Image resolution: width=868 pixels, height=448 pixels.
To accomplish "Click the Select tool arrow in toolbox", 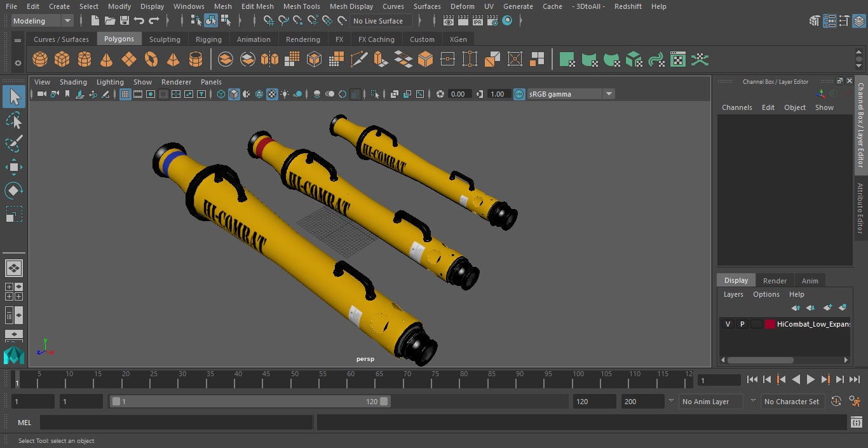I will pyautogui.click(x=13, y=97).
